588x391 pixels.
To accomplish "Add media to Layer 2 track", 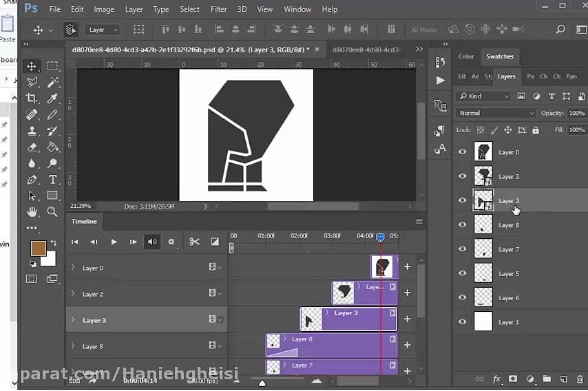I will coord(407,293).
